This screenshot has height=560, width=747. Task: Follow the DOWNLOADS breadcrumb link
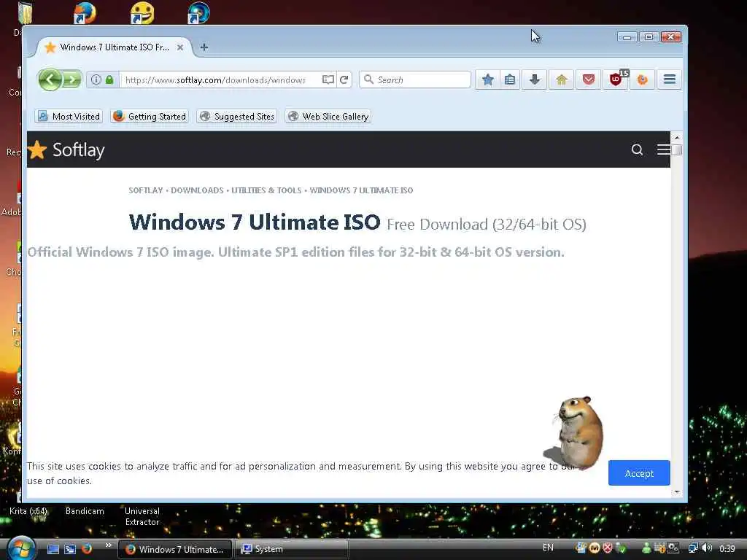click(x=197, y=190)
